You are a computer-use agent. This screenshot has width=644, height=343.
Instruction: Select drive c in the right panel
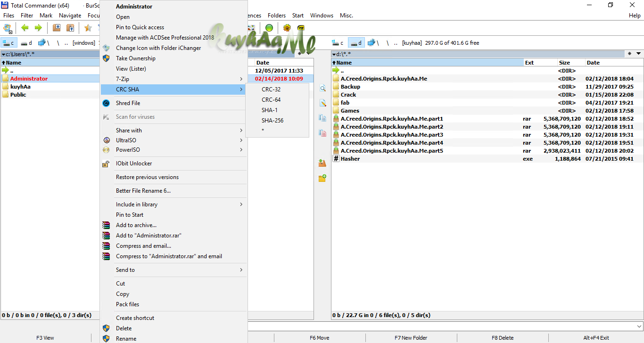point(339,43)
